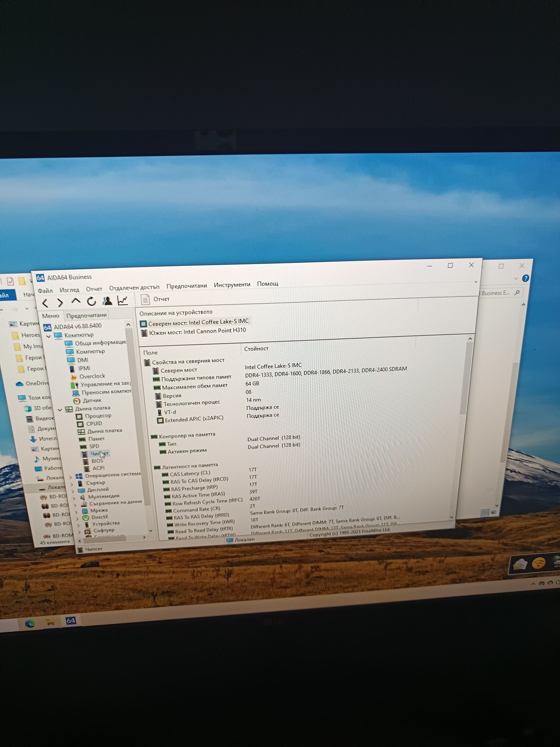Expand the Сървър tree node
The image size is (560, 747).
tap(72, 484)
